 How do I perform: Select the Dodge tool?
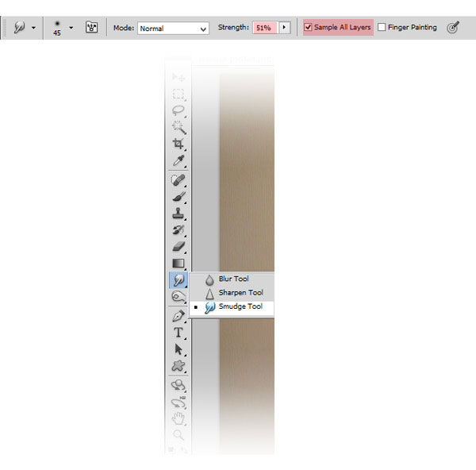178,296
